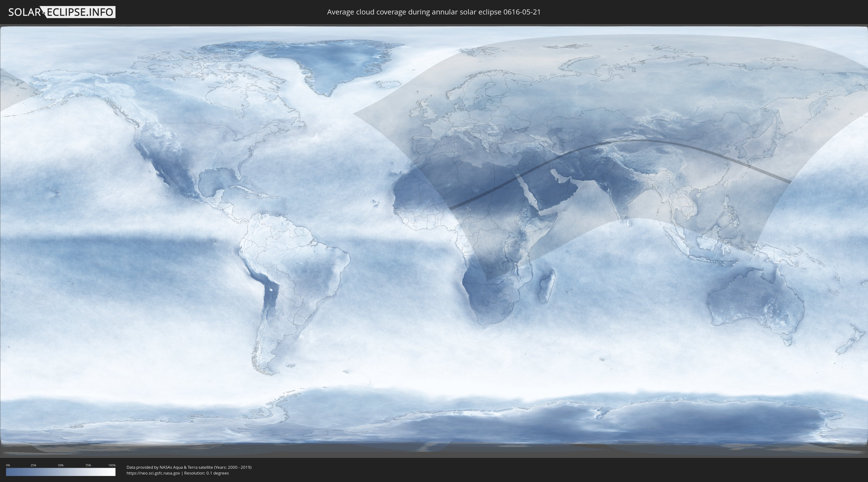Click the Resolution: 0.1 degrees text

[206, 473]
